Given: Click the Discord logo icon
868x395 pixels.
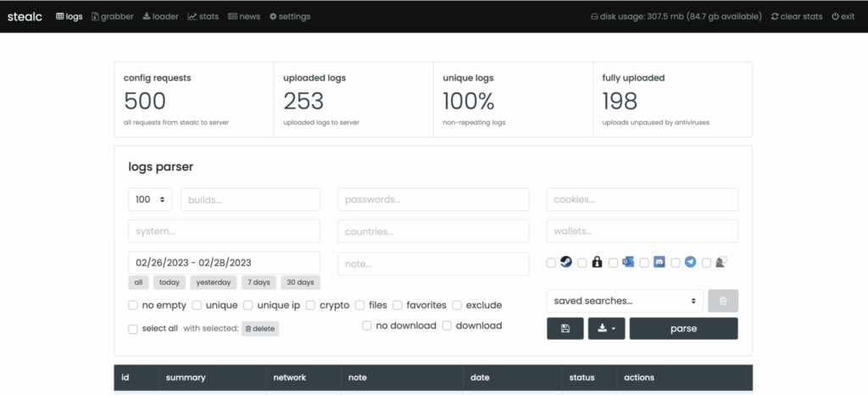Looking at the screenshot, I should point(659,262).
